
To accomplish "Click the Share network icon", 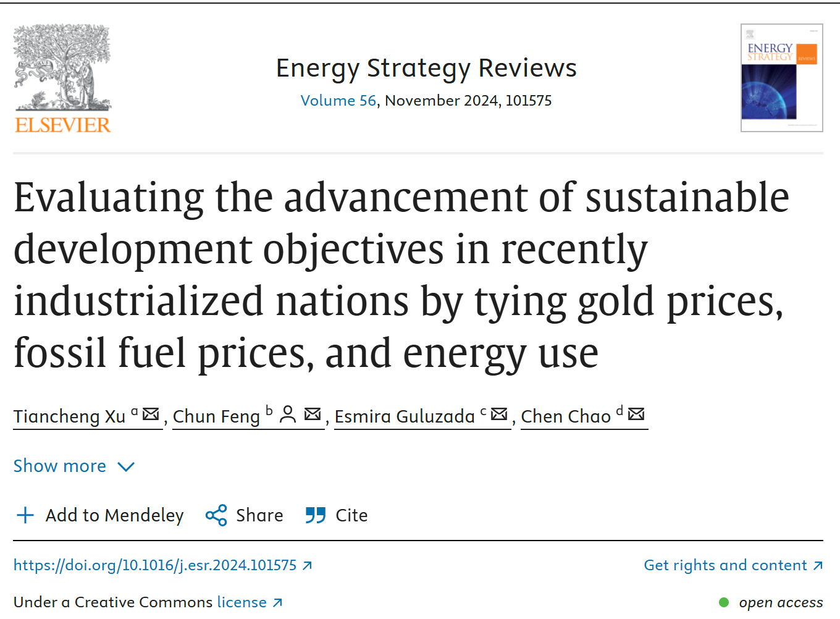I will 216,515.
